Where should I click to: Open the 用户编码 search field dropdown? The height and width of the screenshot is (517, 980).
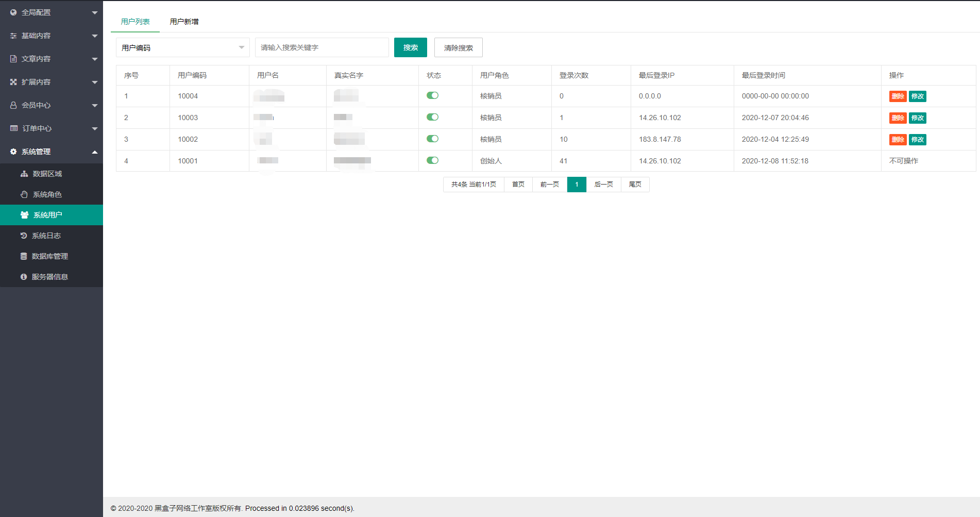click(183, 47)
